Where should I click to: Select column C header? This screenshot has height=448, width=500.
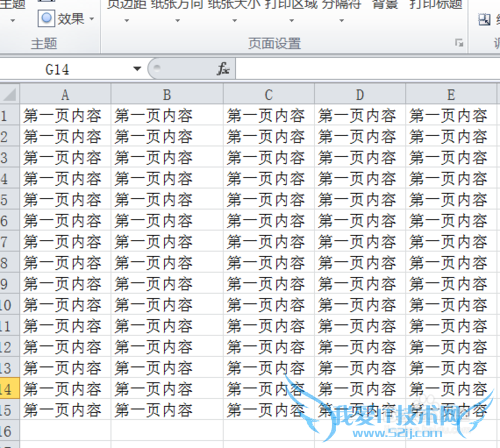click(269, 95)
